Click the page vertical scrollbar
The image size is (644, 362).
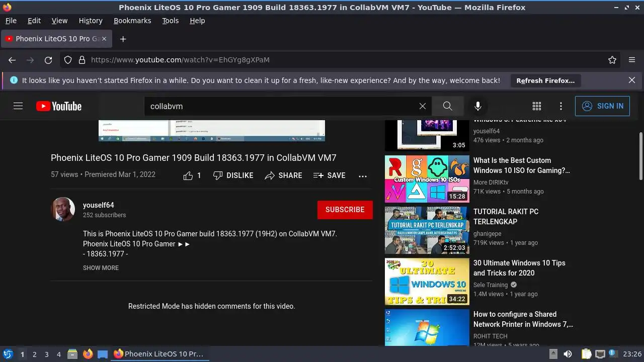point(640,156)
